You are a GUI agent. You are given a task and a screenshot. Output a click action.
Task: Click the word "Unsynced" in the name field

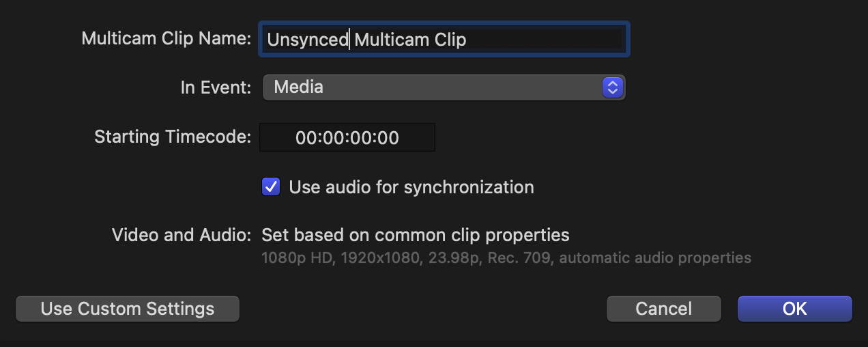point(308,40)
